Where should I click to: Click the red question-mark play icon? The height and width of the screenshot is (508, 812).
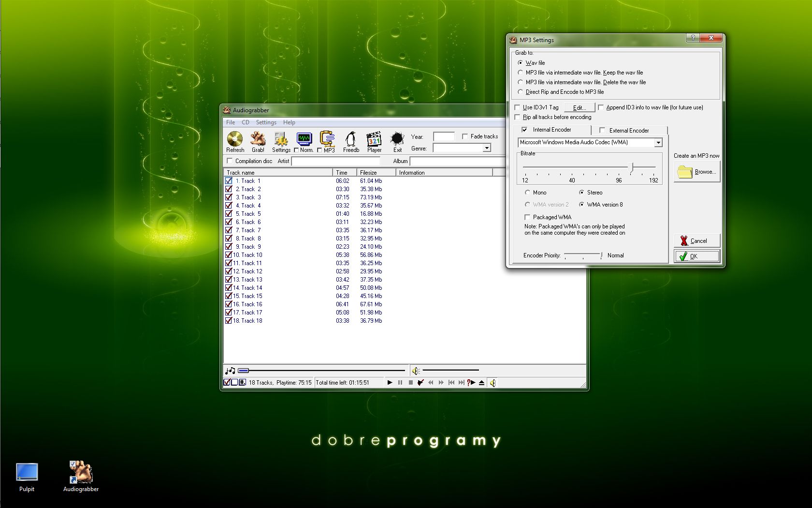coord(471,383)
